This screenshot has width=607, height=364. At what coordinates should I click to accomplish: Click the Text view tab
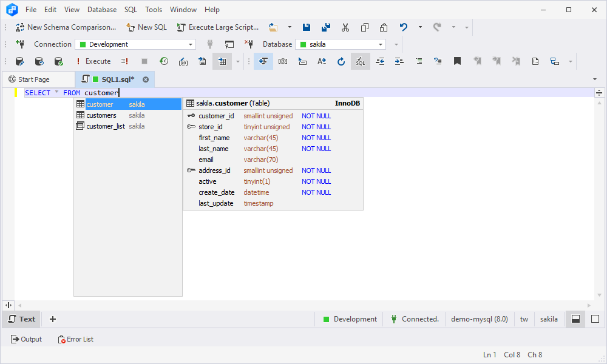pos(22,319)
